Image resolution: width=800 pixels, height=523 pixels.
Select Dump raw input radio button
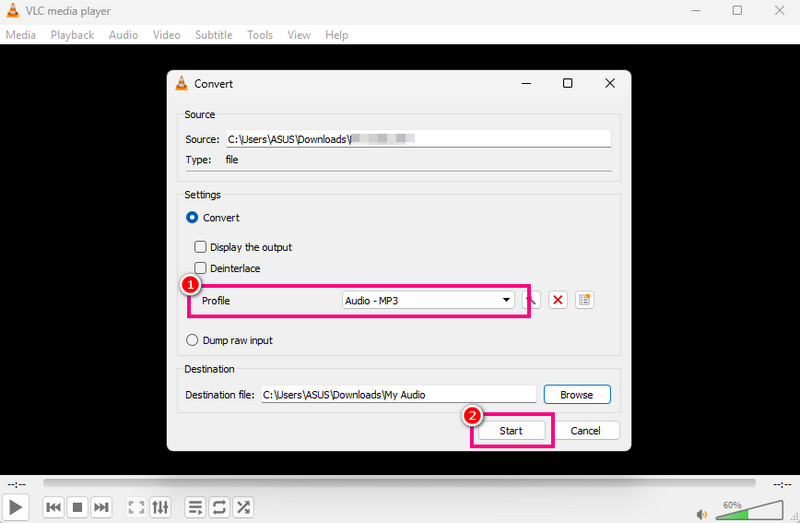point(192,340)
